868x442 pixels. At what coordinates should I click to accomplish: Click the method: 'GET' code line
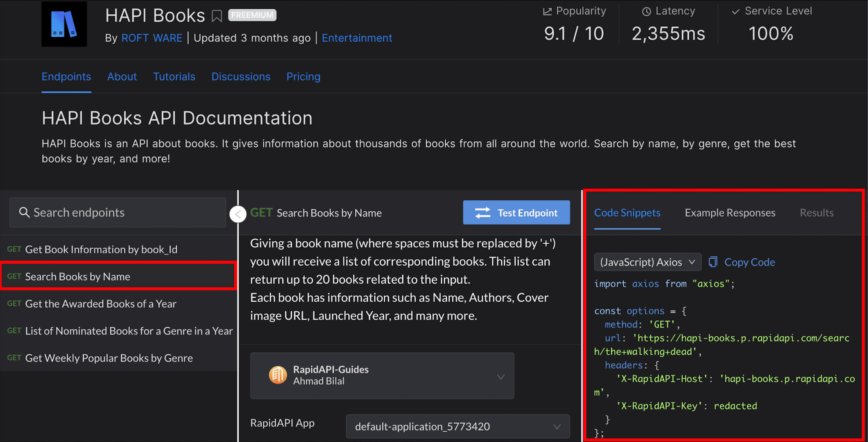(642, 324)
